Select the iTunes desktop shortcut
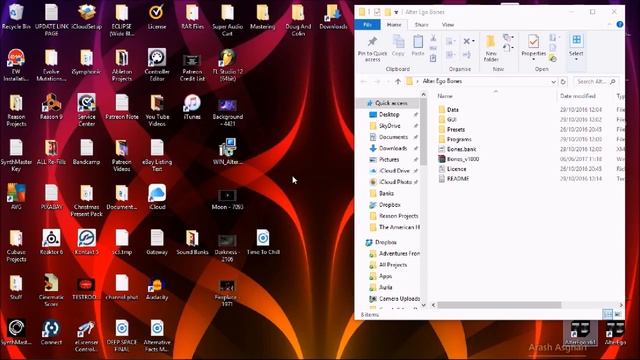The height and width of the screenshot is (360, 640). coord(192,107)
